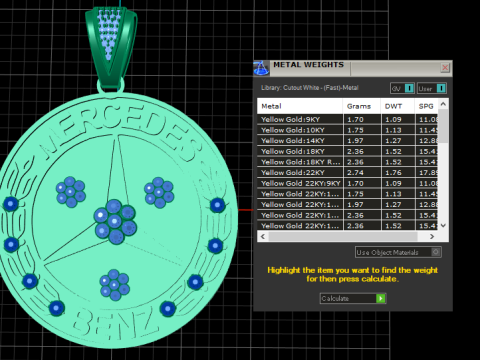Click DWT value in Yellow Gold:14KY row
Viewport: 480px width, 360px height.
[398, 141]
